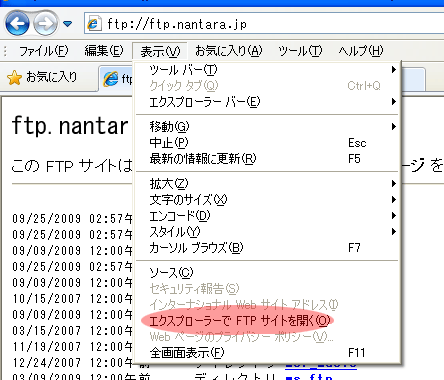Click the ftp. nantar page heading text
Viewport: 444px width, 380px height.
coord(70,127)
